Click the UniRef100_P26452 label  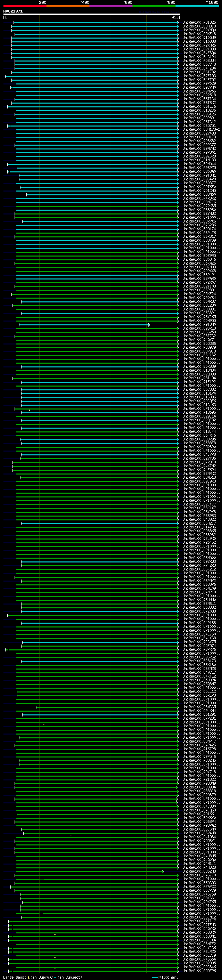[x=199, y=543]
